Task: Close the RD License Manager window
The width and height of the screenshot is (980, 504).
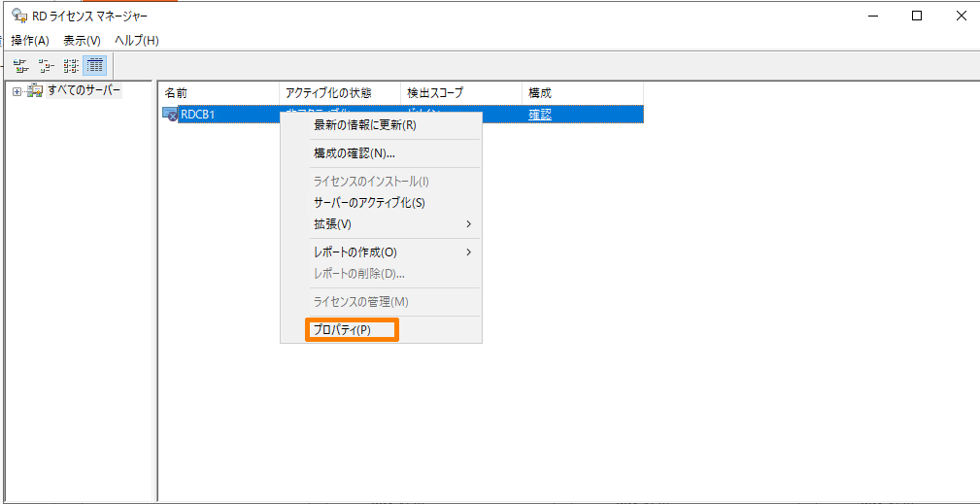Action: point(962,17)
